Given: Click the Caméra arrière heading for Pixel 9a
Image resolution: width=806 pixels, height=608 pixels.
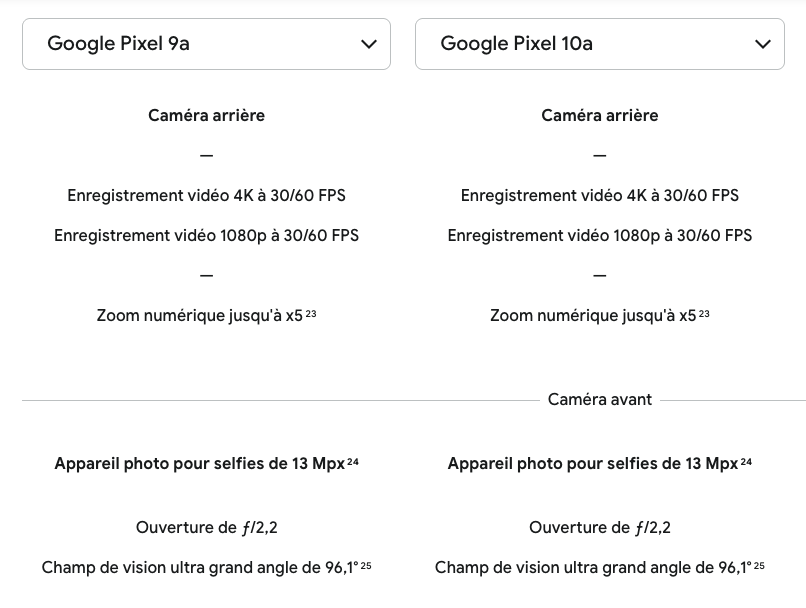Looking at the screenshot, I should coord(206,115).
